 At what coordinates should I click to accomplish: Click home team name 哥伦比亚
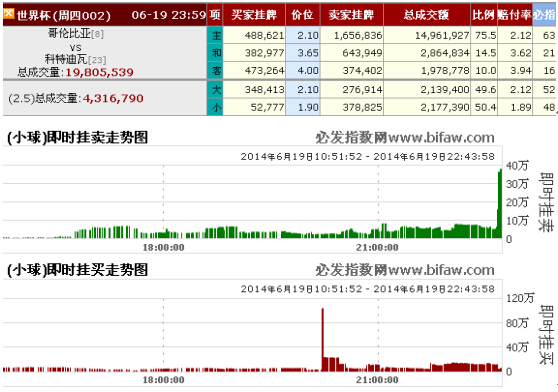tap(69, 33)
